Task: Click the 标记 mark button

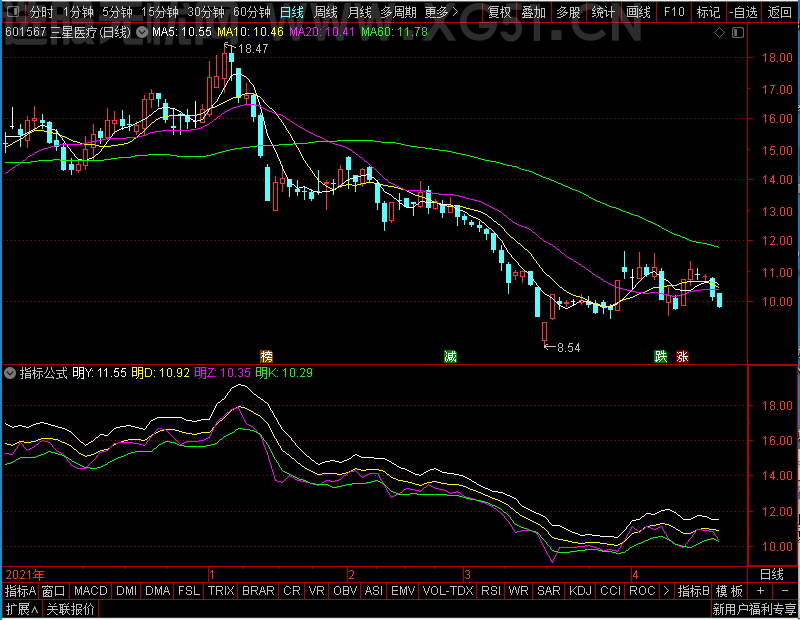Action: (708, 12)
